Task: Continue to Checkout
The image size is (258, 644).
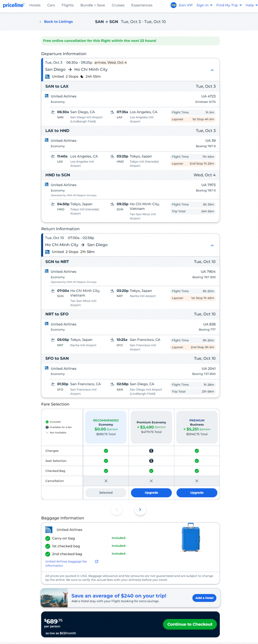Action: pyautogui.click(x=190, y=624)
